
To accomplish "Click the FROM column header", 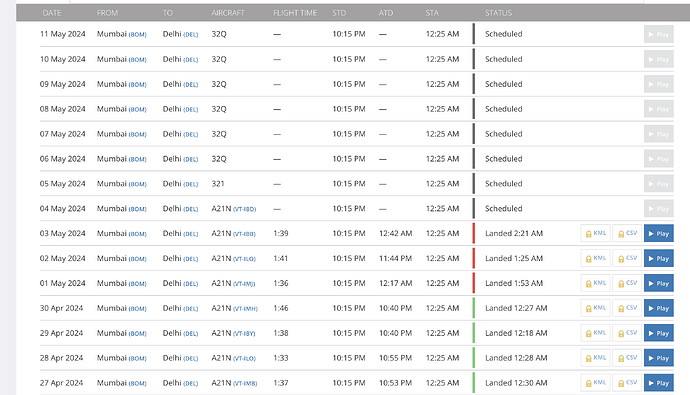I will pyautogui.click(x=107, y=13).
